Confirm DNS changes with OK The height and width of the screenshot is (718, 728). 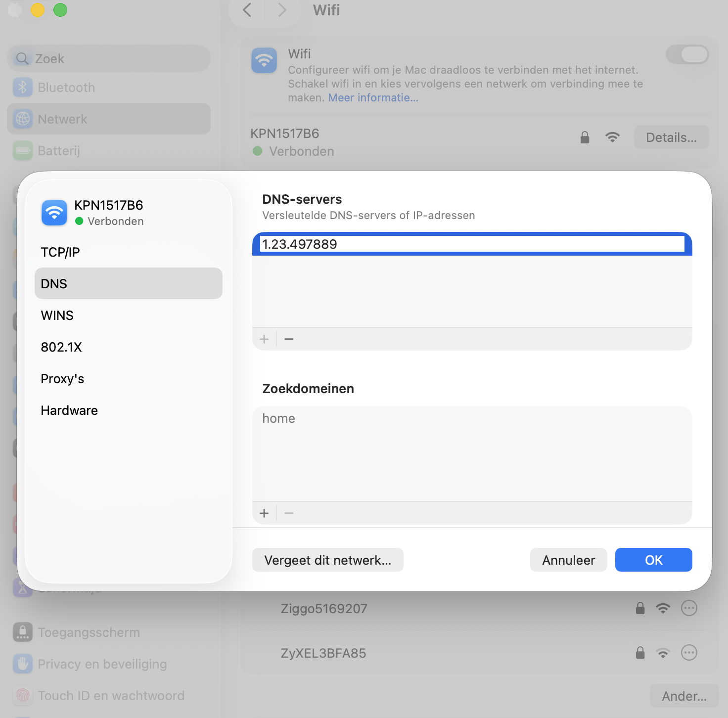point(653,560)
